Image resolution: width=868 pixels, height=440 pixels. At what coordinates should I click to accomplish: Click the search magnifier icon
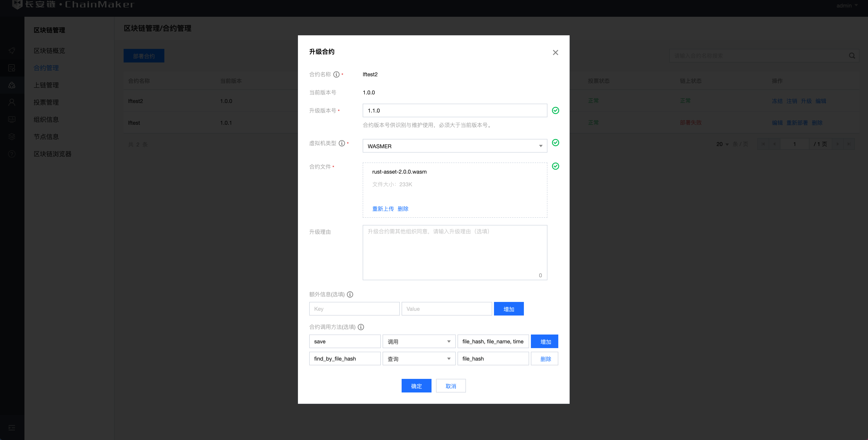852,56
